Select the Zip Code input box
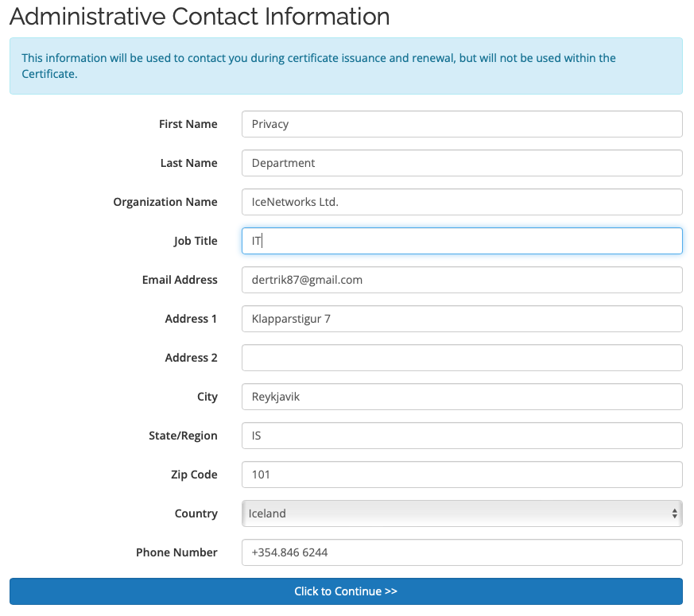The height and width of the screenshot is (616, 694). coord(461,475)
